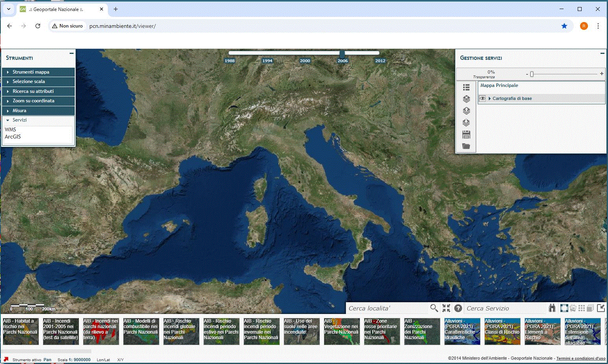Screen dimensions: 608x364
Task: Click the Trasparenza slider handle
Action: (x=532, y=74)
